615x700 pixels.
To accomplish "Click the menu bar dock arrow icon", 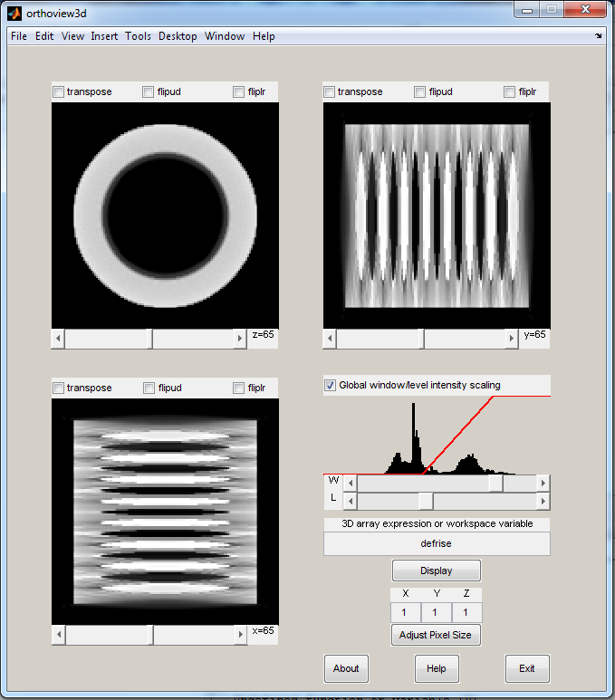I will point(599,35).
